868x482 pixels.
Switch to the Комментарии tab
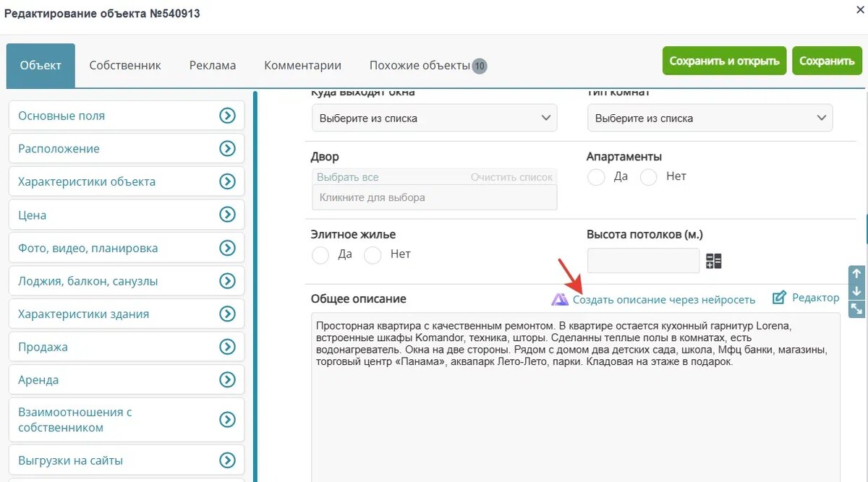pos(302,65)
